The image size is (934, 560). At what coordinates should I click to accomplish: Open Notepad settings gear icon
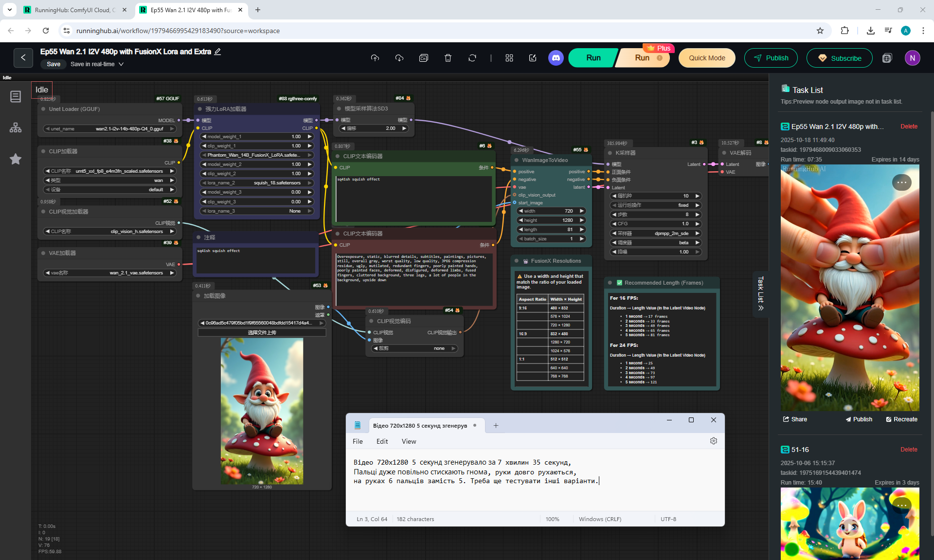tap(713, 441)
